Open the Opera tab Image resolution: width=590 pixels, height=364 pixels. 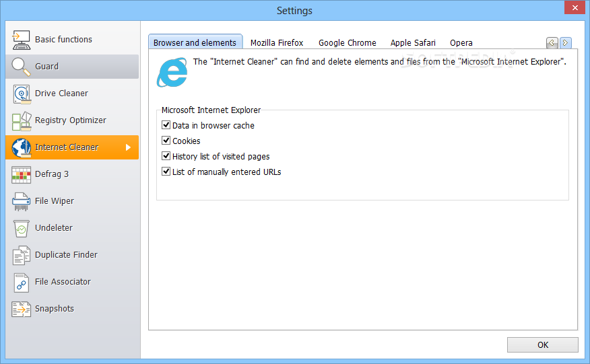tap(461, 43)
